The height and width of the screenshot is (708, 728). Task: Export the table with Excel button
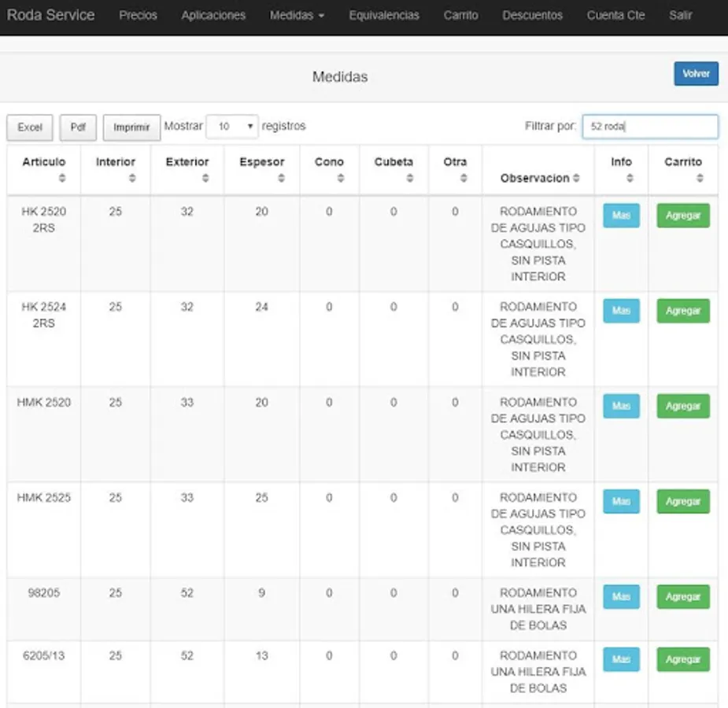click(30, 127)
